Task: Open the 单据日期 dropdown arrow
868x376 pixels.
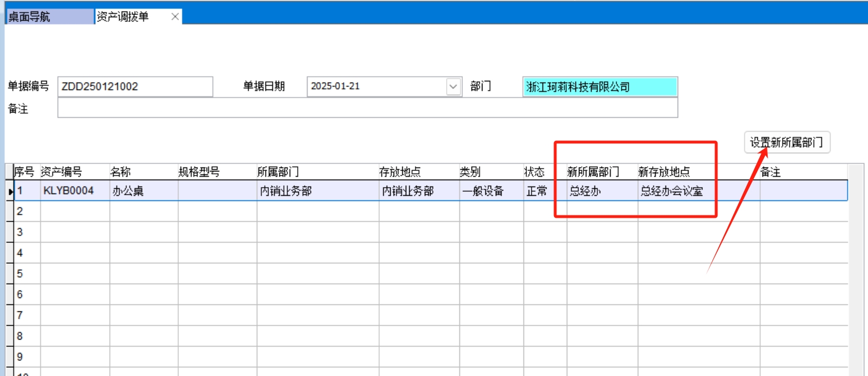Action: pyautogui.click(x=454, y=87)
